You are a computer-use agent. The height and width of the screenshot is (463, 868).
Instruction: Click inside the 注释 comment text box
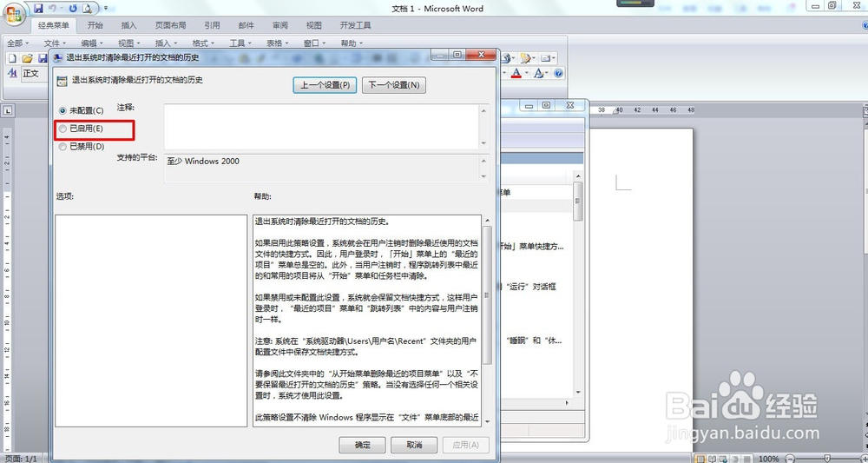(322, 126)
